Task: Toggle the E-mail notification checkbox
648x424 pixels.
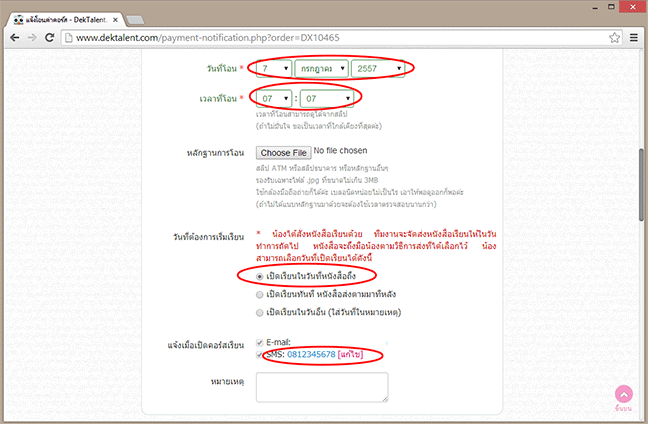Action: tap(261, 343)
